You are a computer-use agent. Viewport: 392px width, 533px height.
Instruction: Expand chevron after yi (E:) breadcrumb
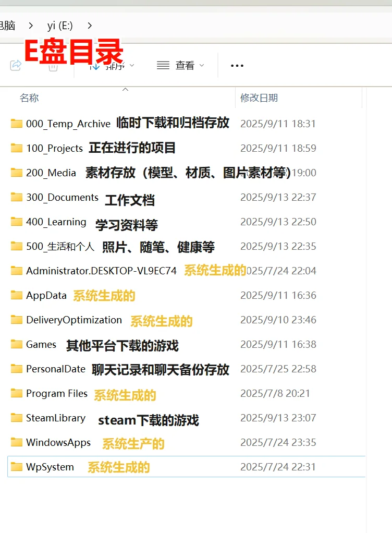pyautogui.click(x=90, y=26)
